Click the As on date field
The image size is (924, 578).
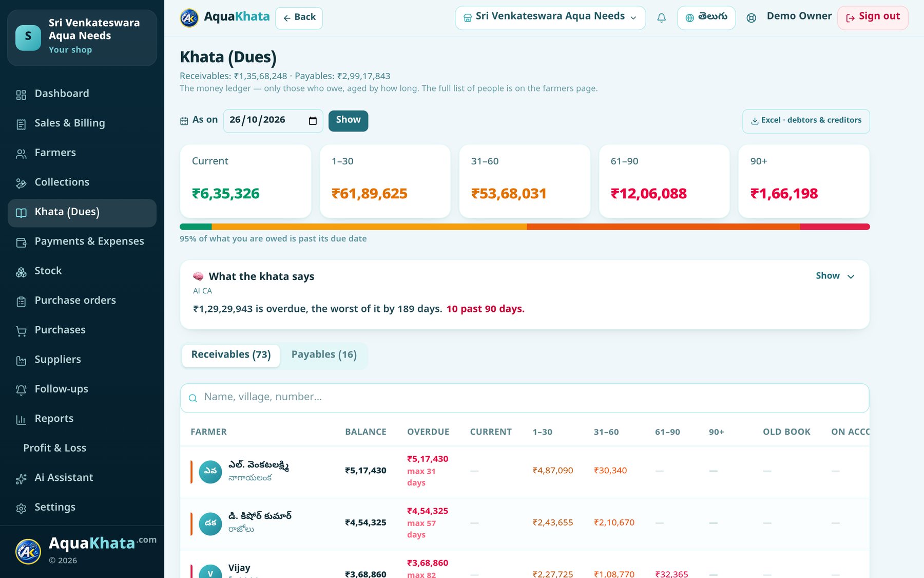(x=273, y=121)
